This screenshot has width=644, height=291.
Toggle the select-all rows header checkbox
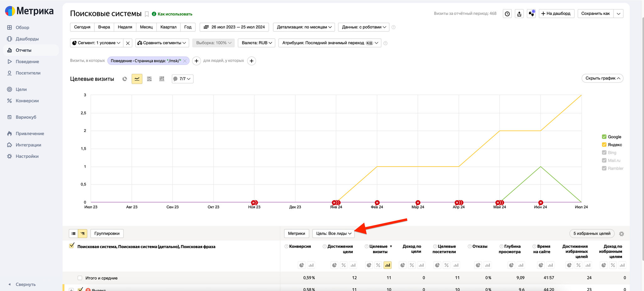(72, 246)
